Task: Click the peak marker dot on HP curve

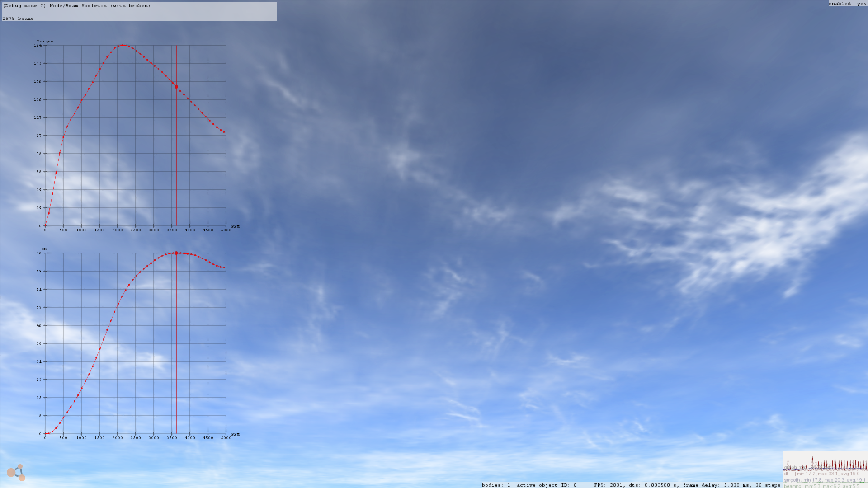Action: point(176,253)
